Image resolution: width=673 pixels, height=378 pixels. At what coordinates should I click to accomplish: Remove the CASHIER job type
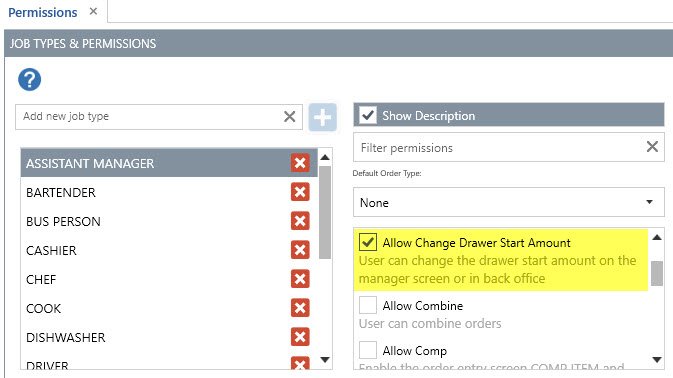point(300,250)
